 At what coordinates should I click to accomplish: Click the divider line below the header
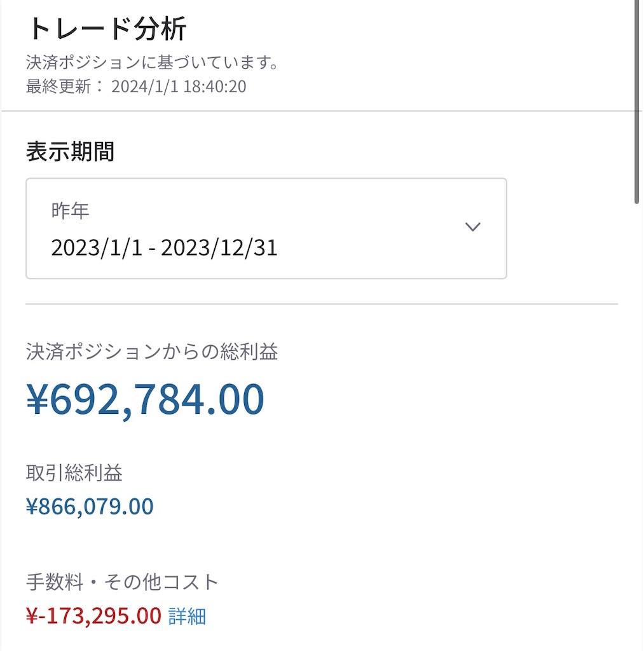(x=318, y=111)
